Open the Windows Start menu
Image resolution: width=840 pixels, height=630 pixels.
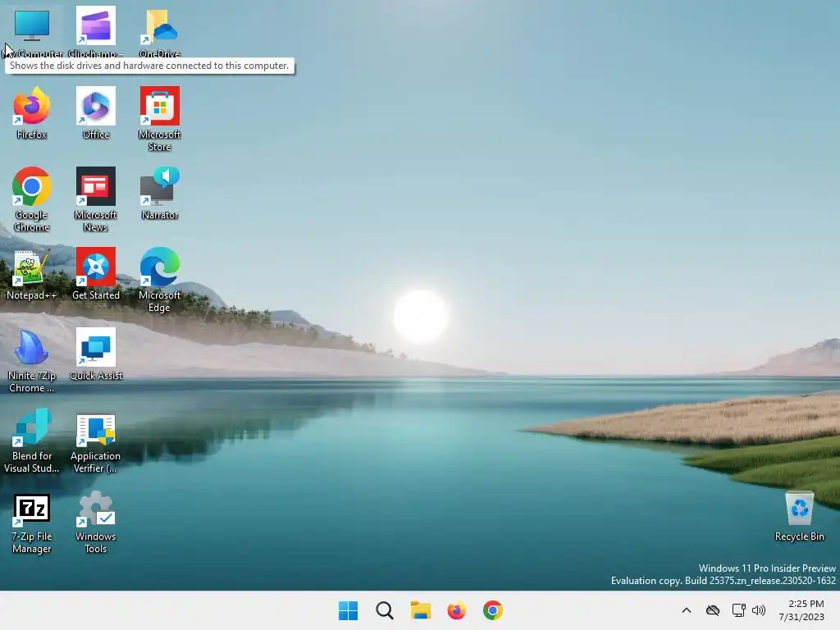[348, 610]
